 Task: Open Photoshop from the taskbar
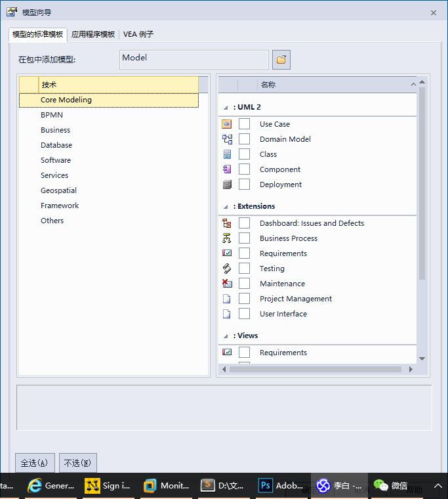281,486
